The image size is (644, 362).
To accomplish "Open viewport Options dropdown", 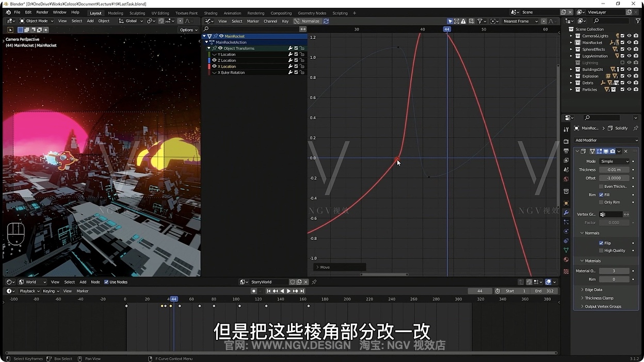I will point(188,30).
